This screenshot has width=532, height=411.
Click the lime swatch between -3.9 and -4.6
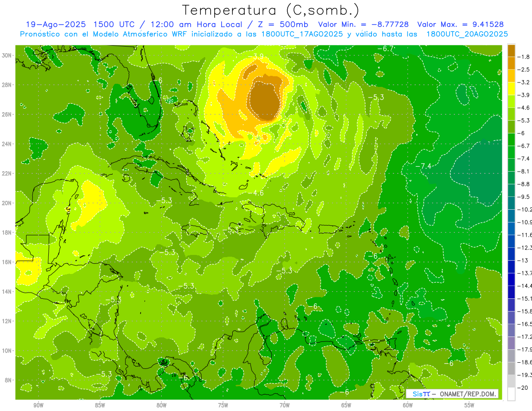(x=511, y=101)
